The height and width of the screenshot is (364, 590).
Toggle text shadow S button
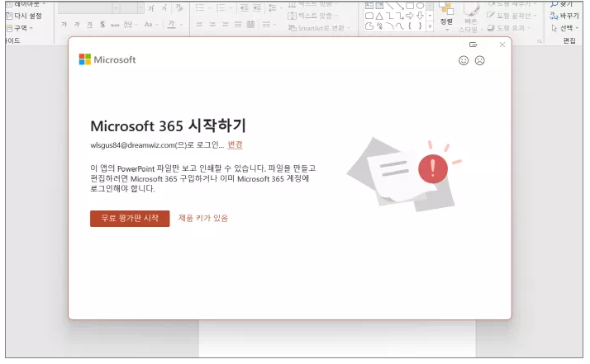[102, 25]
